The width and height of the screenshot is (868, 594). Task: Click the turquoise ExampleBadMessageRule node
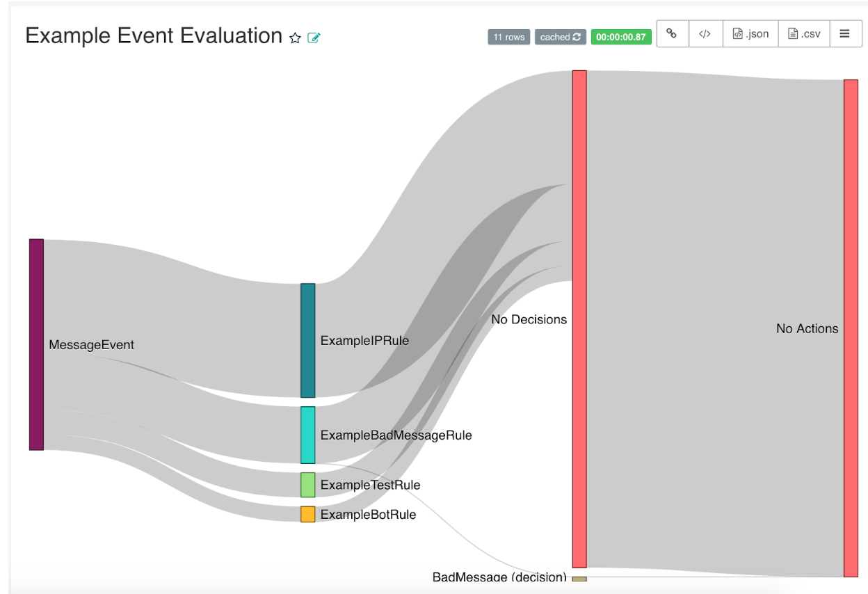[307, 435]
